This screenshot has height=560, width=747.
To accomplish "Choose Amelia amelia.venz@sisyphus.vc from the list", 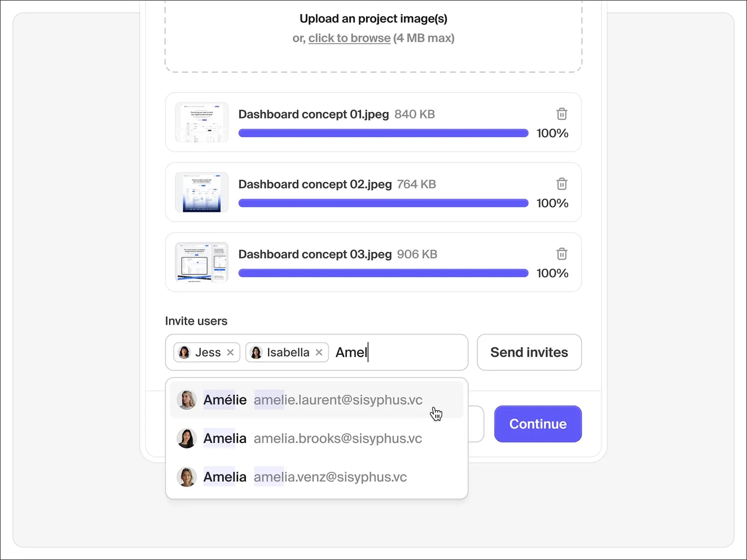I will (317, 476).
